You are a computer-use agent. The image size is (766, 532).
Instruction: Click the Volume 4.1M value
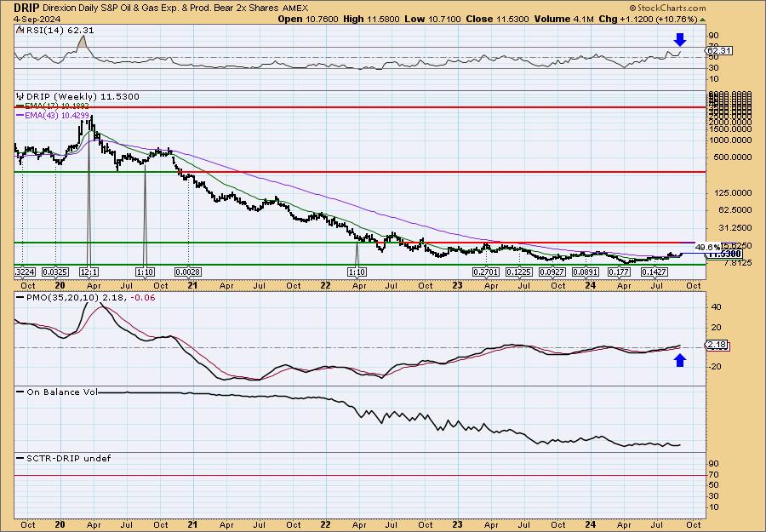[564, 19]
